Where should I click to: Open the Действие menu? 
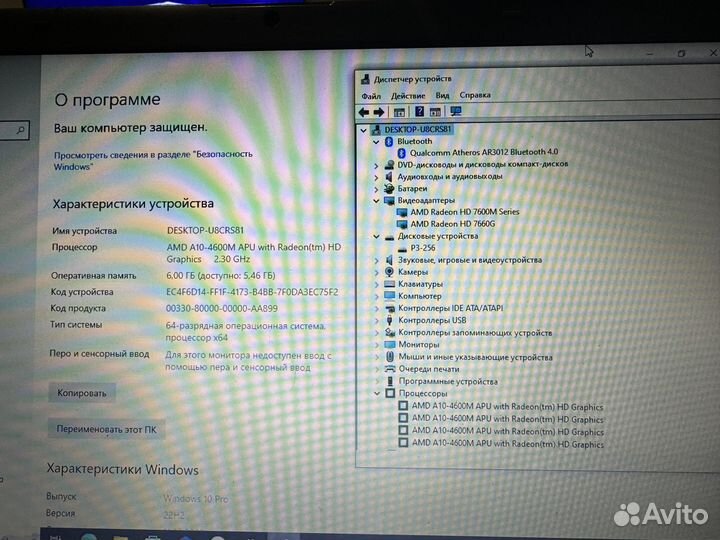click(x=407, y=96)
